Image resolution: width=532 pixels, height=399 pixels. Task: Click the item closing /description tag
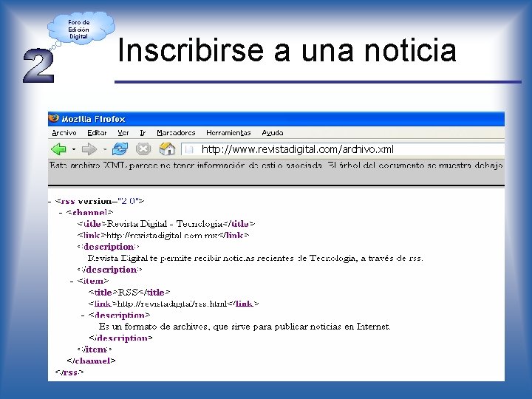120,338
